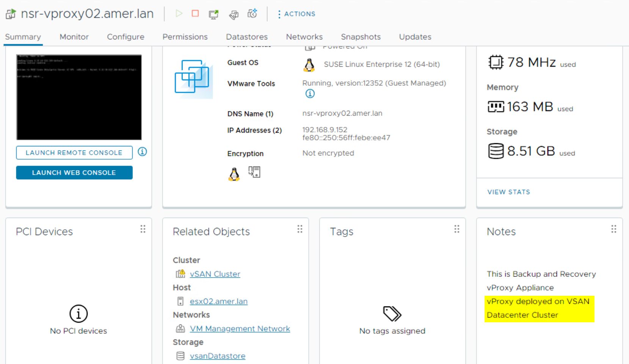This screenshot has width=629, height=364.
Task: Click the VM icon beside nsr-vproxy02.amer.lan
Action: pyautogui.click(x=11, y=13)
